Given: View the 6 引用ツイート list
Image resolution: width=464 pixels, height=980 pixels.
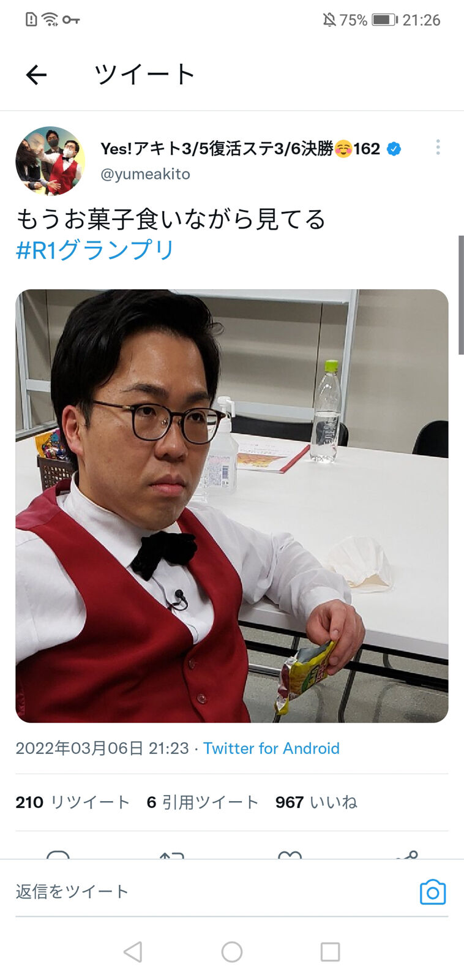Looking at the screenshot, I should (x=203, y=802).
